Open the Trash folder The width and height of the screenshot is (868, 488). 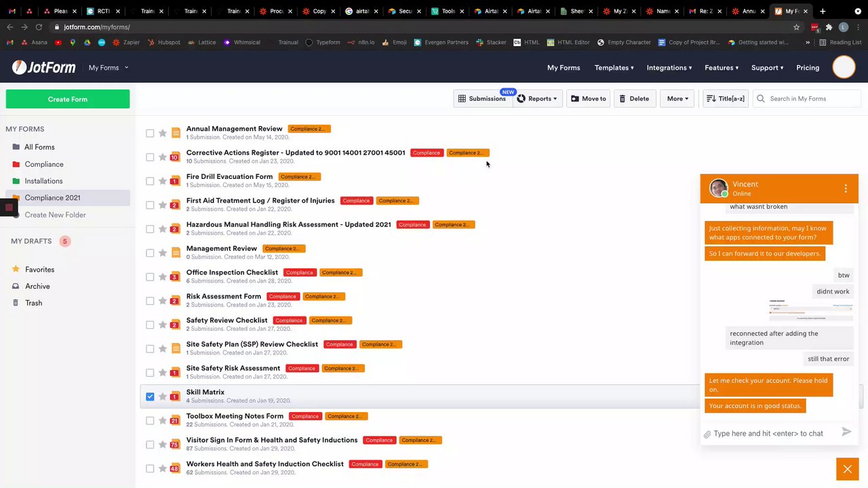[33, 303]
